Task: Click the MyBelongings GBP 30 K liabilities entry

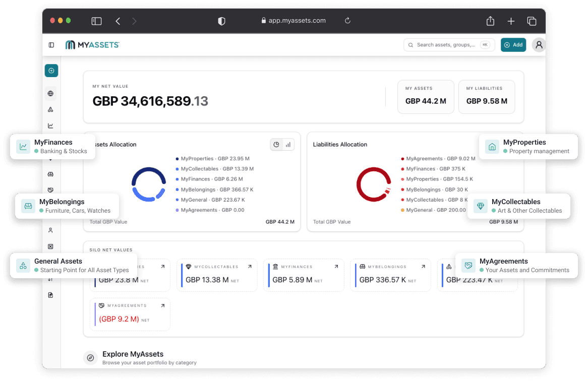Action: [434, 189]
